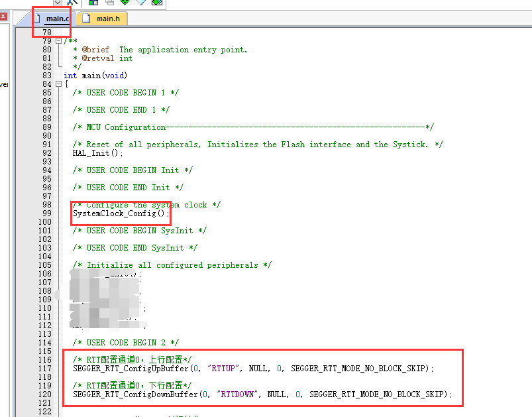Open the dropdown arrow at the toolbar's left
The image size is (532, 417).
[x=58, y=3]
